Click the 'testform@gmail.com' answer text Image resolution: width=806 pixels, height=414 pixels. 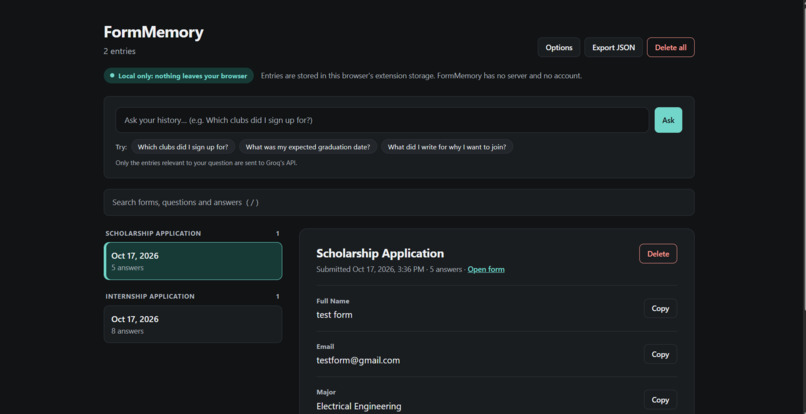358,361
